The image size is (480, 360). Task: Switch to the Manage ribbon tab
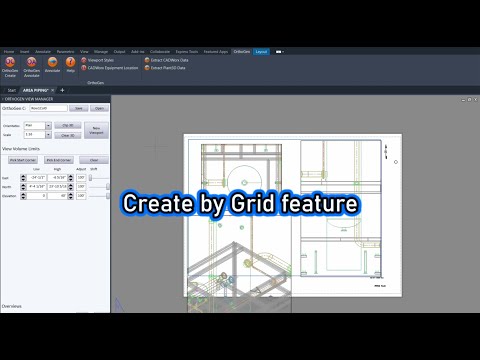101,52
